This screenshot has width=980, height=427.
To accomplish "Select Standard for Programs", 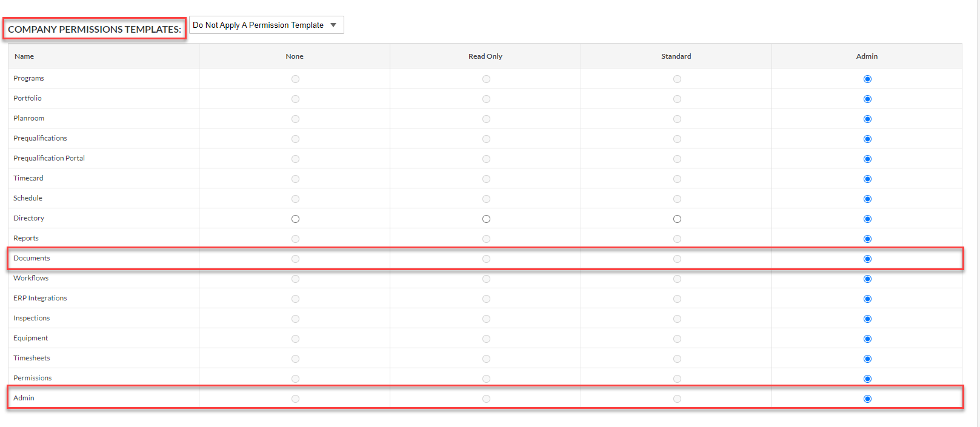I will (677, 79).
